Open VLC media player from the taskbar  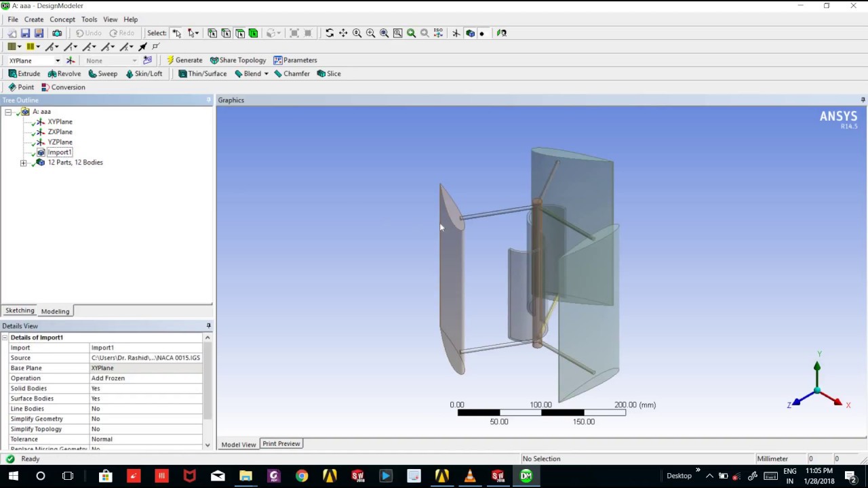[x=469, y=476]
